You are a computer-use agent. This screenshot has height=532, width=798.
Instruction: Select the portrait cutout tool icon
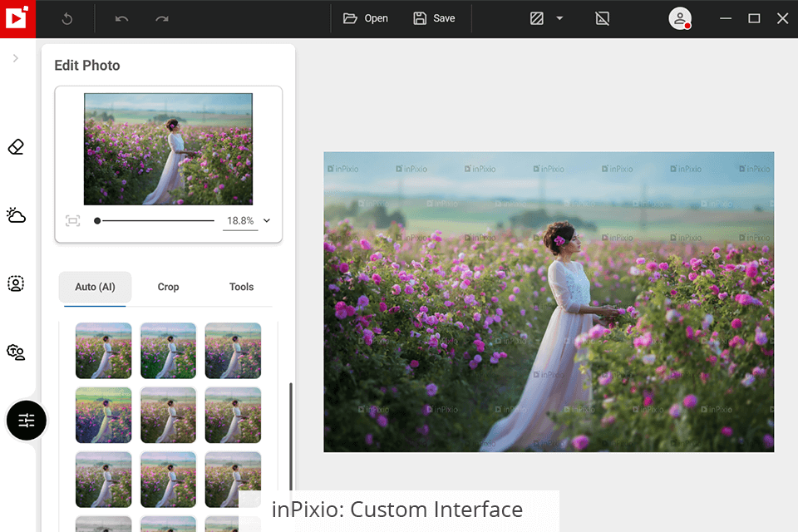(x=16, y=283)
